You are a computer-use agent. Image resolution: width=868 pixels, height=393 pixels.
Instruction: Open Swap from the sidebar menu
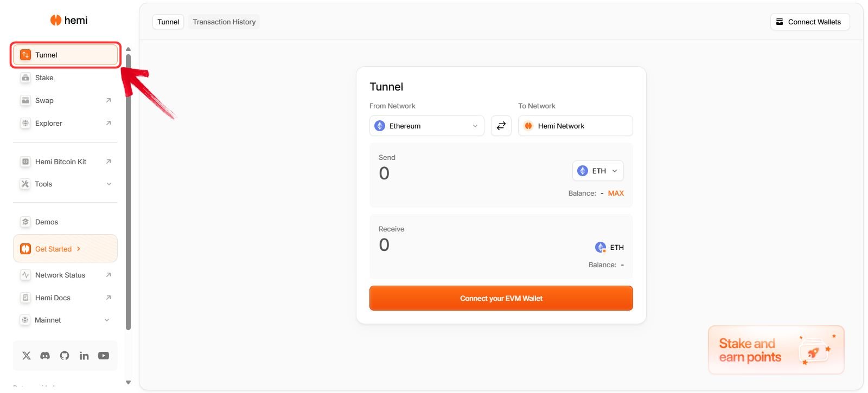[65, 100]
